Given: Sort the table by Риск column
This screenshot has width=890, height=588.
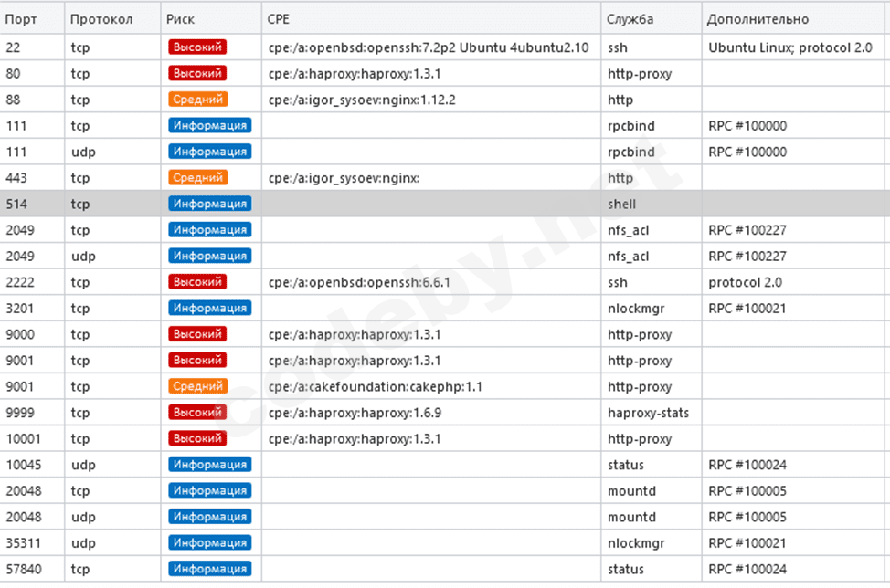Looking at the screenshot, I should tap(181, 19).
